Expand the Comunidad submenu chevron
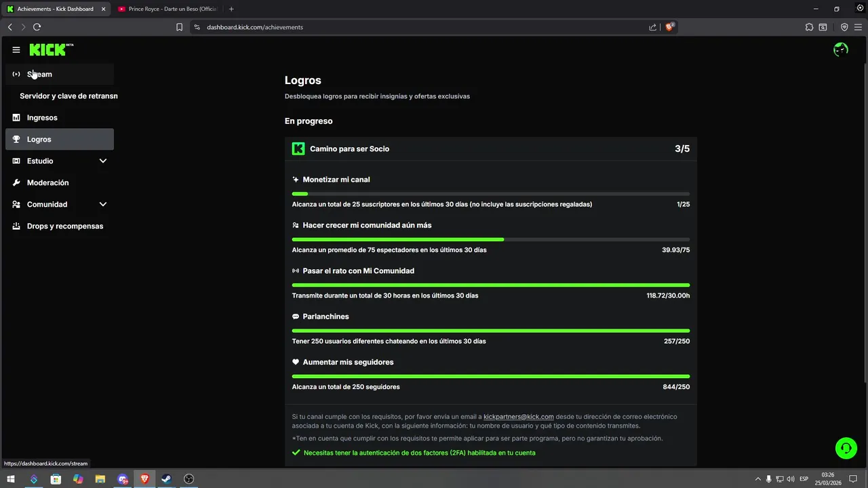Screen dimensions: 868x488 point(103,204)
